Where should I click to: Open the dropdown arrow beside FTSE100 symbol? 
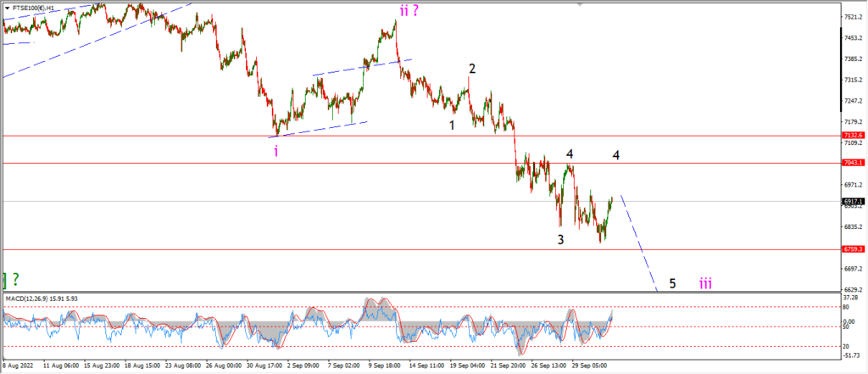tap(7, 8)
